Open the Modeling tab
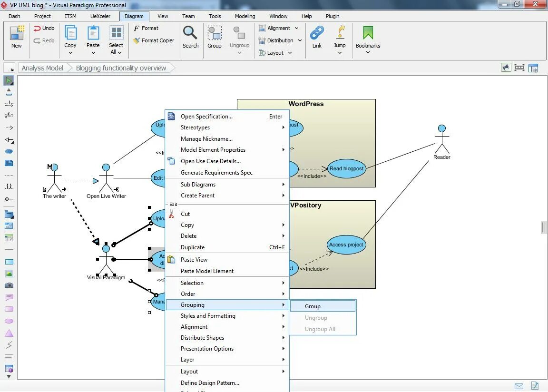548x392 pixels. [x=245, y=16]
